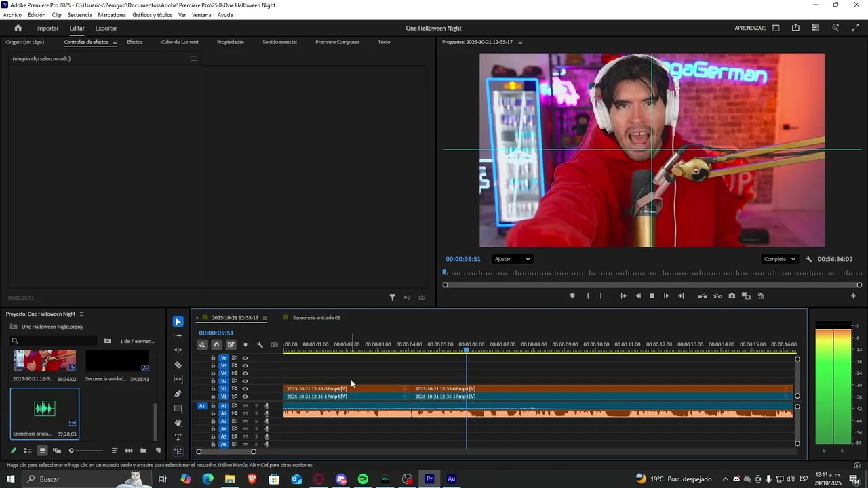Mute audio track A1

pos(245,405)
